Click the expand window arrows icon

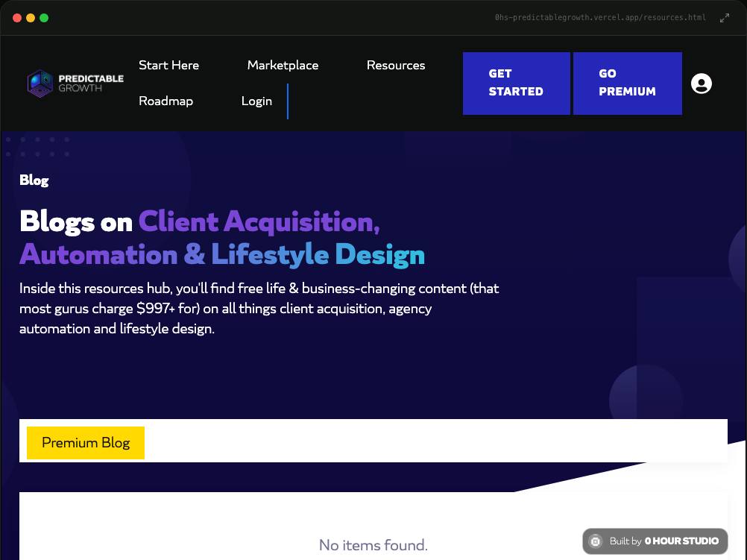coord(725,18)
